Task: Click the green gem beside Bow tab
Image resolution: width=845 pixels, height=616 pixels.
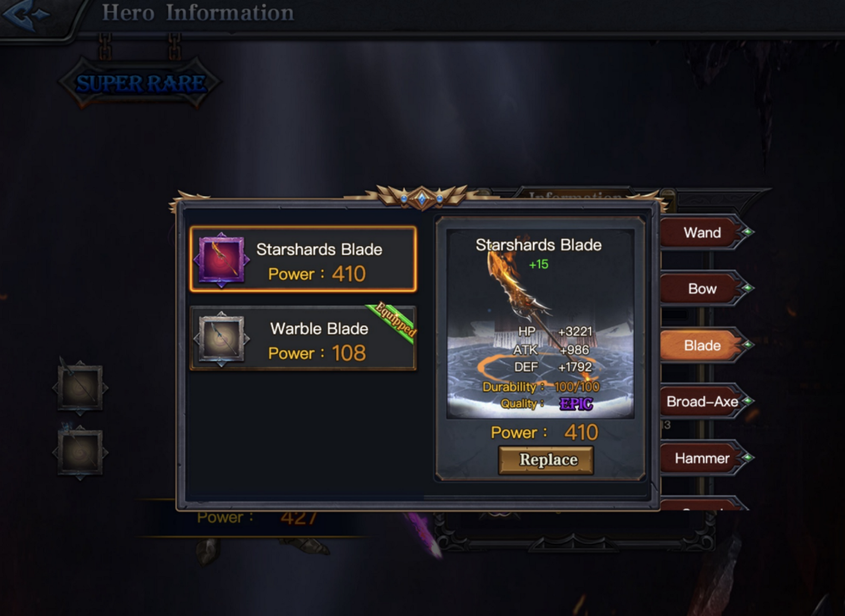Action: (747, 288)
